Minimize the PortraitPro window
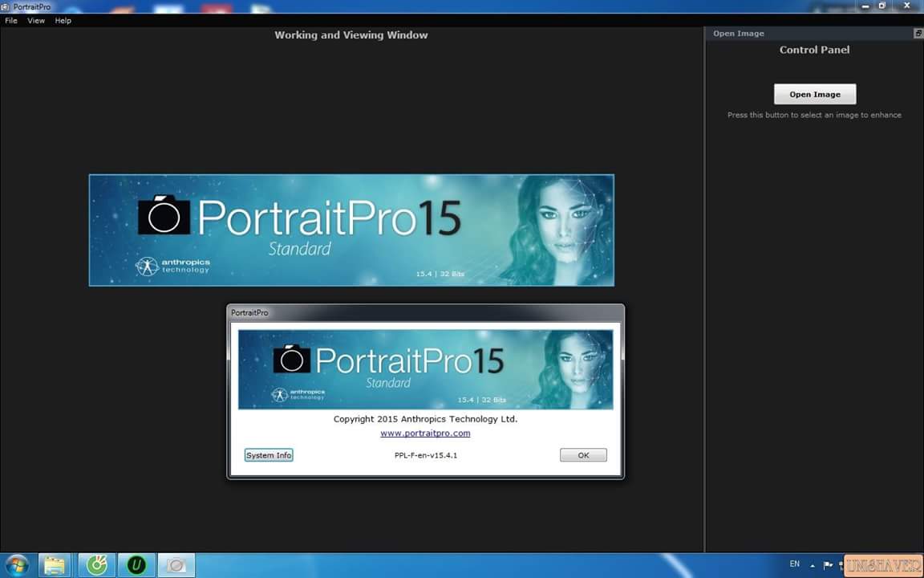The height and width of the screenshot is (578, 924). (865, 6)
